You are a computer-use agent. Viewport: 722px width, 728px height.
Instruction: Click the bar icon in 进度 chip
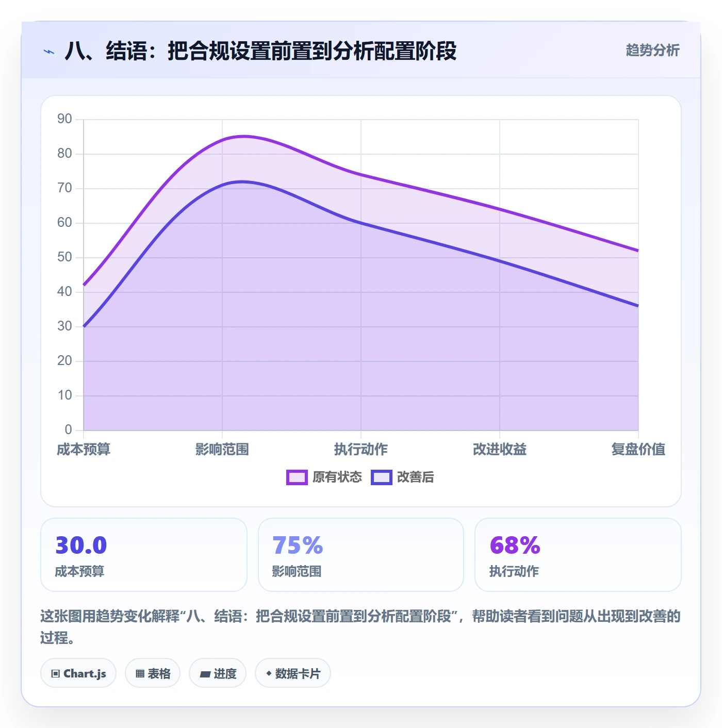pyautogui.click(x=205, y=674)
